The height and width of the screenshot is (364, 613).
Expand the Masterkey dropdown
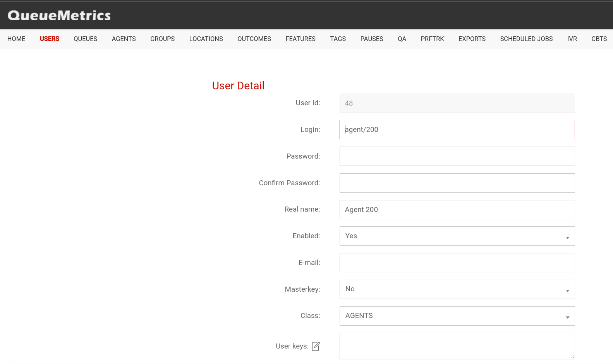[457, 289]
